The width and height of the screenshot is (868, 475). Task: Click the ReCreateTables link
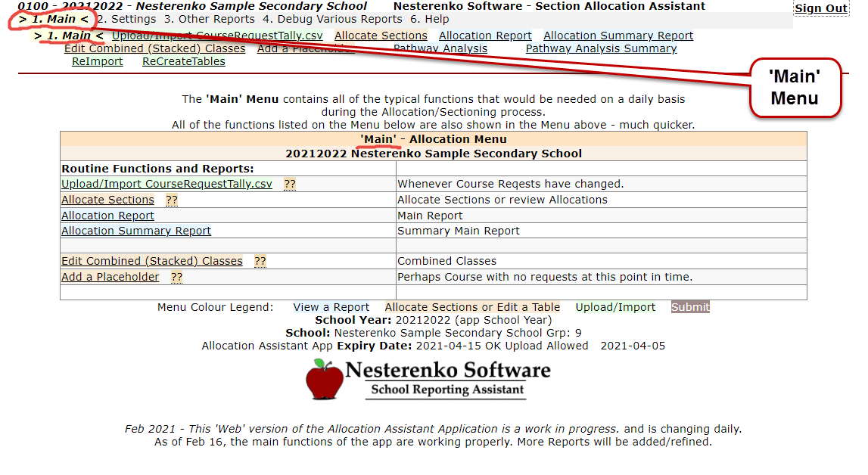pos(183,62)
